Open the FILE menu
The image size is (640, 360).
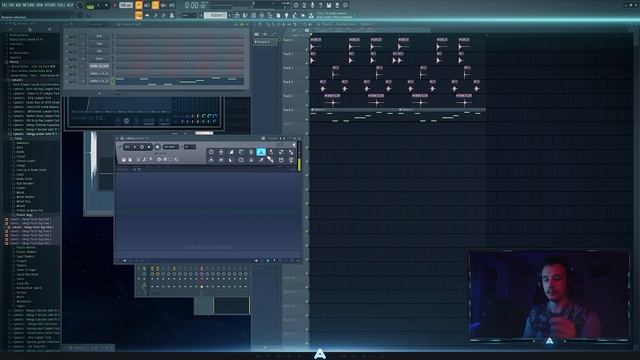(x=5, y=5)
